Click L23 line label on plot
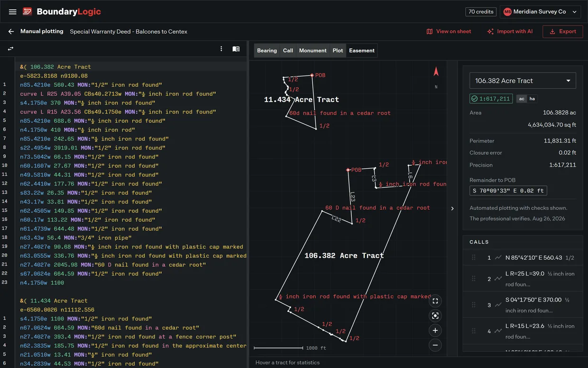588x368 pixels. pos(352,197)
